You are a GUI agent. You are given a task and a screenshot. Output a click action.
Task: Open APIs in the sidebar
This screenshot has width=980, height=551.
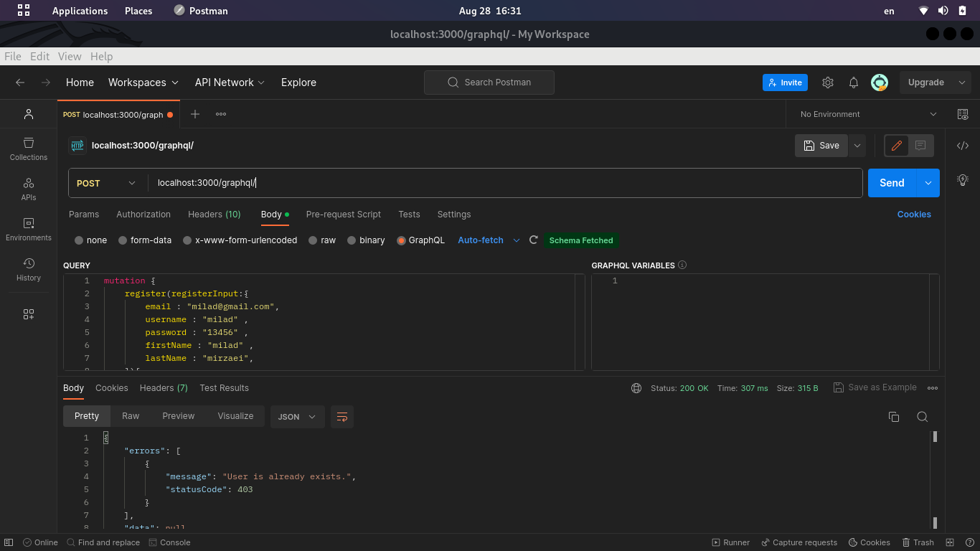tap(29, 189)
